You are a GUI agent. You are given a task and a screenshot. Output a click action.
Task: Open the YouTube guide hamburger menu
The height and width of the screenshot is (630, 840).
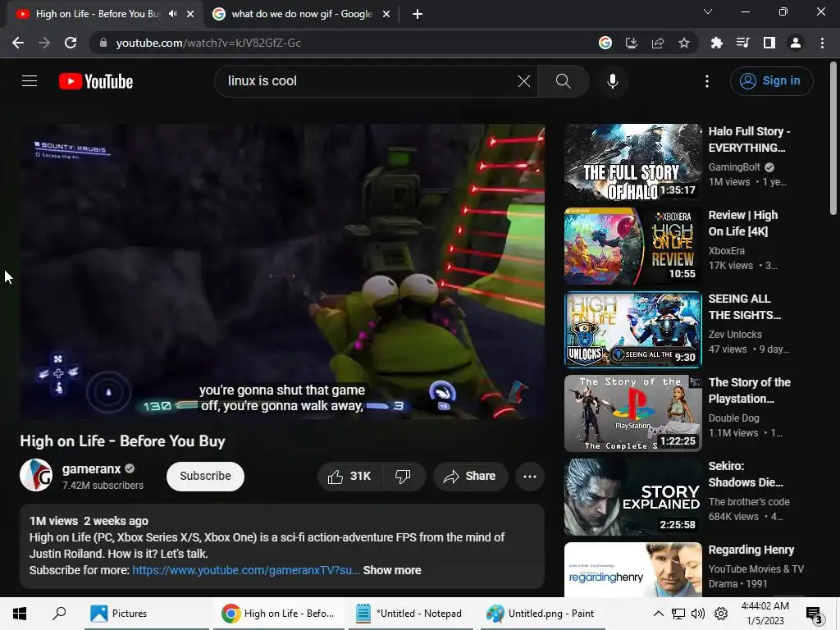coord(30,81)
